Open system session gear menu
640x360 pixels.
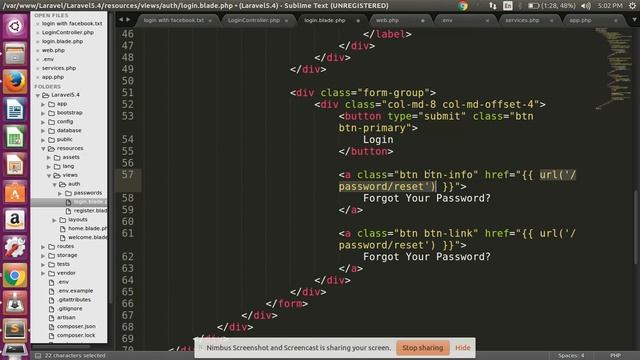[x=632, y=6]
